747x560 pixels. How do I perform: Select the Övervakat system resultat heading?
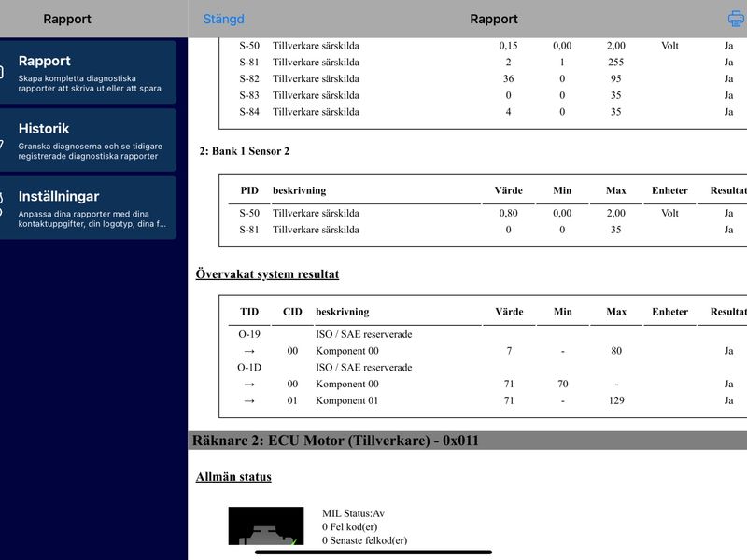click(x=267, y=274)
